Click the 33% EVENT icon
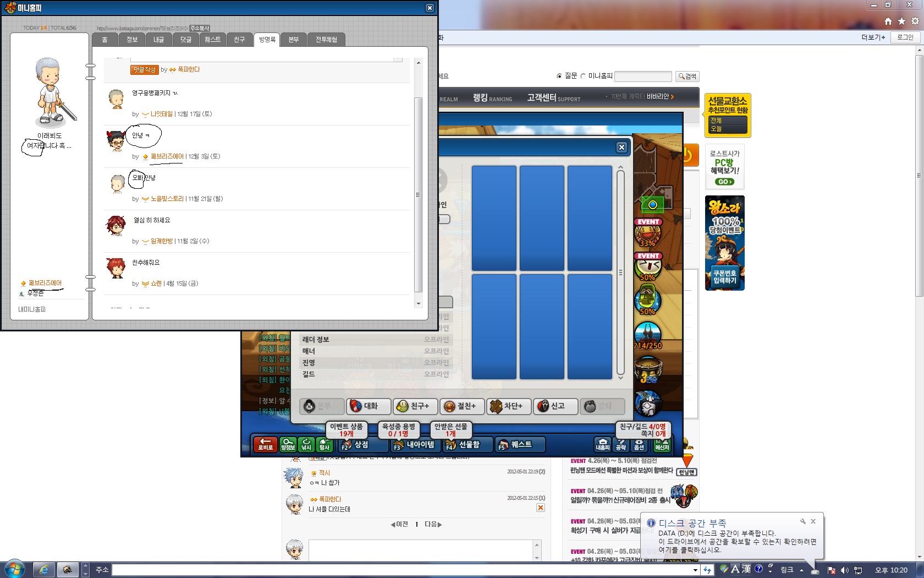The width and height of the screenshot is (924, 578). click(648, 233)
